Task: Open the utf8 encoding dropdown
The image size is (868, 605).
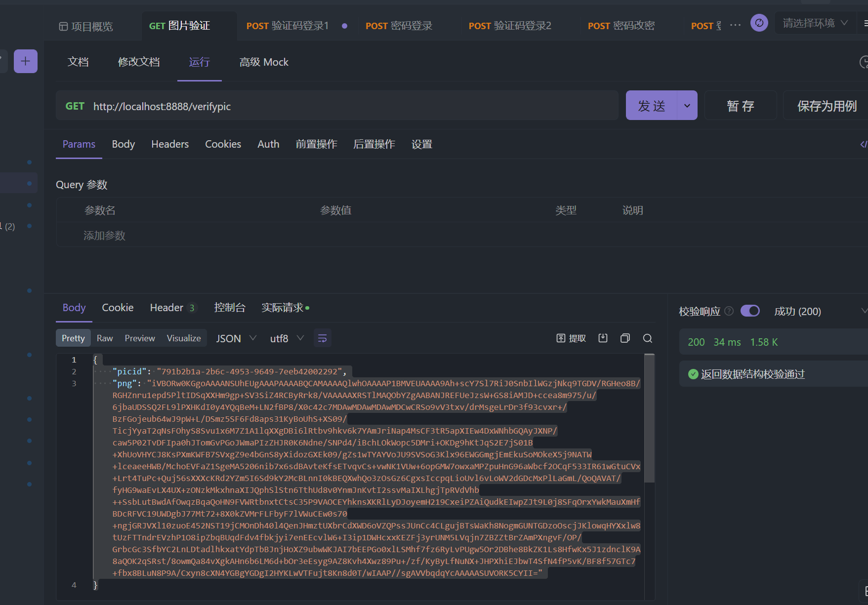Action: tap(287, 338)
